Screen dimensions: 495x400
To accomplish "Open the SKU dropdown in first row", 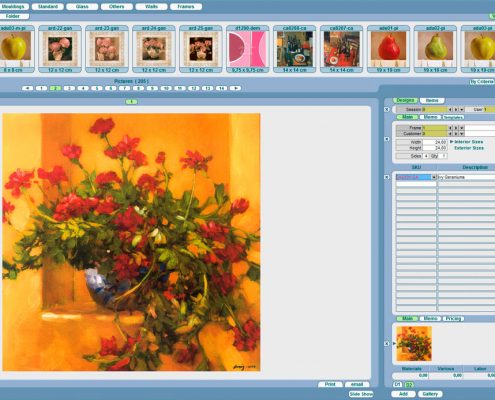I will point(434,177).
